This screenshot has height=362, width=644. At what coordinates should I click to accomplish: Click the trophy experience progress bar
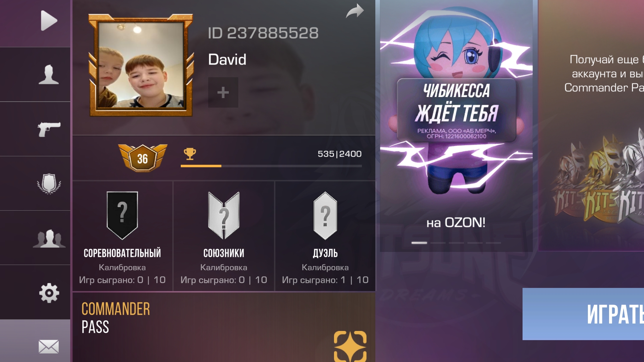point(271,166)
